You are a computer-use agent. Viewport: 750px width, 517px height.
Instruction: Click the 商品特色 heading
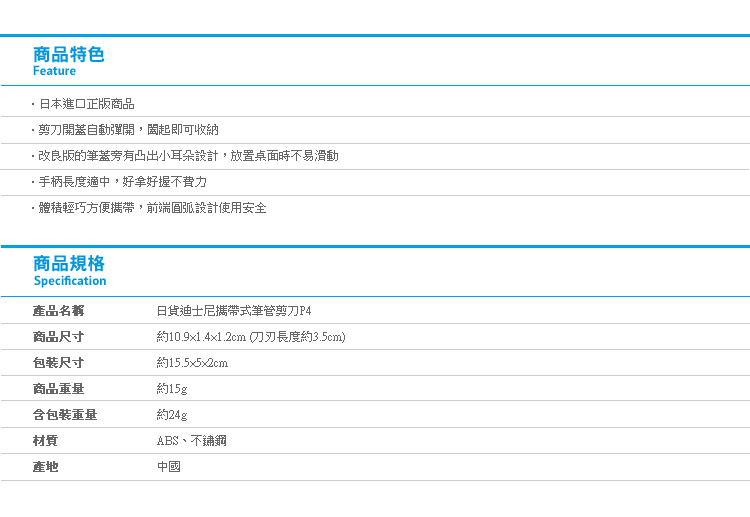pos(69,54)
